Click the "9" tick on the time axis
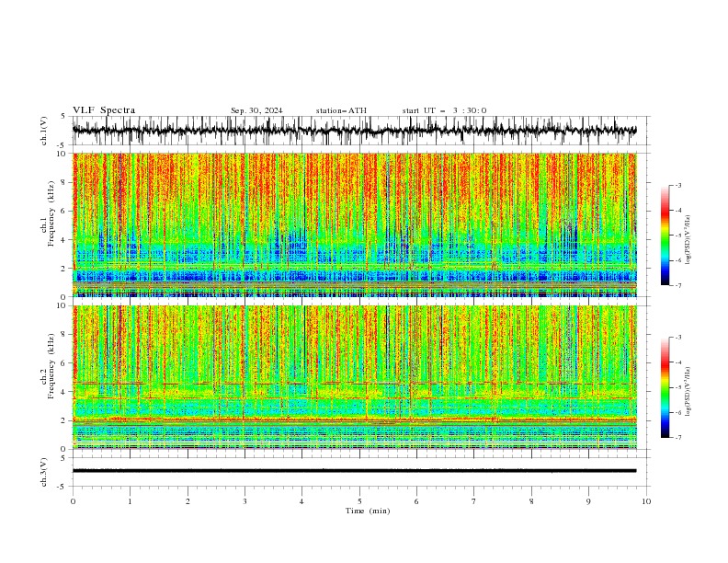This screenshot has height=563, width=728. tap(588, 501)
